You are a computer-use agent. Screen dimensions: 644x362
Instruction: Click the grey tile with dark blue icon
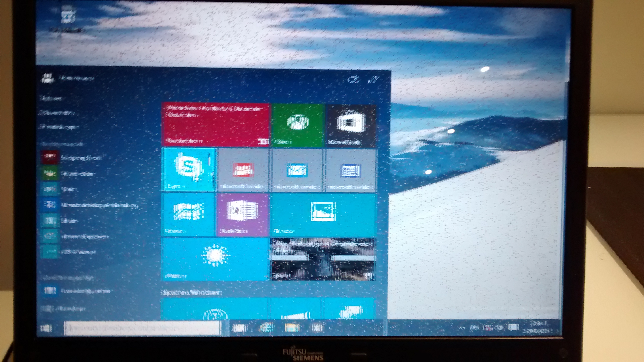[351, 171]
